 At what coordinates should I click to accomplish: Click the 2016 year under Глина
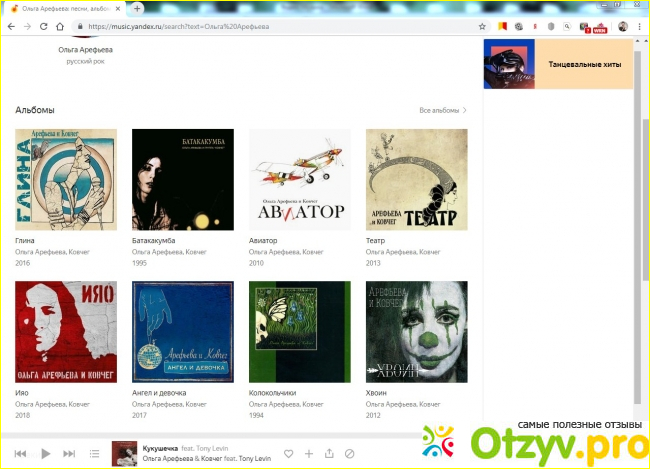22,263
